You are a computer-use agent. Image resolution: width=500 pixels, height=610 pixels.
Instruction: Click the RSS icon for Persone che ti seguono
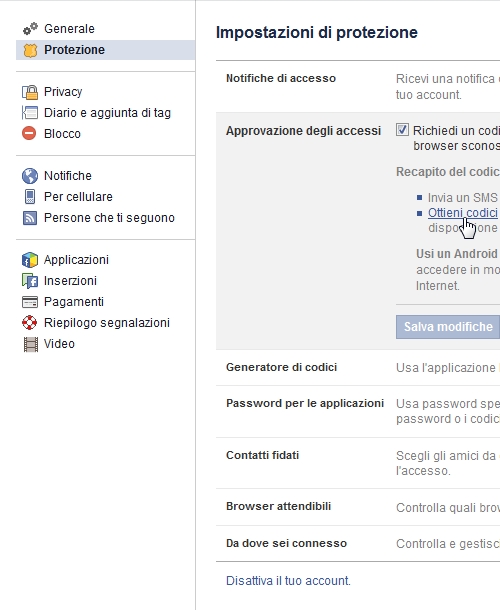pos(30,218)
